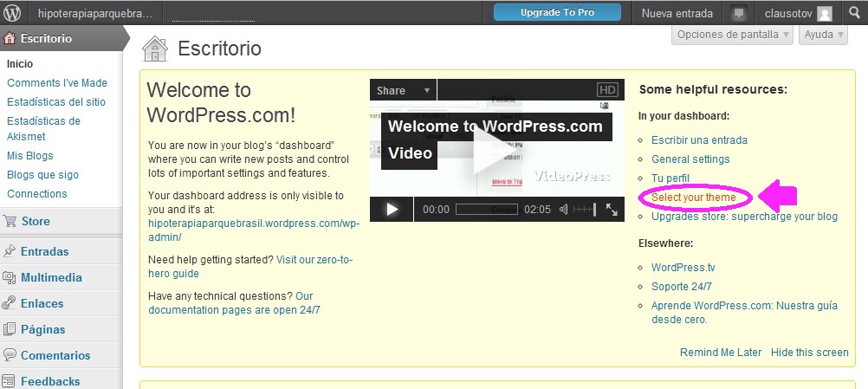Image resolution: width=868 pixels, height=389 pixels.
Task: Click Nueva entrada in the top bar
Action: 677,13
